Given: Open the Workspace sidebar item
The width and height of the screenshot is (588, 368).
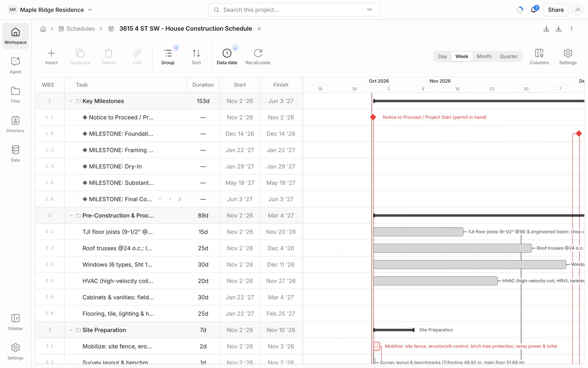Looking at the screenshot, I should (x=15, y=36).
